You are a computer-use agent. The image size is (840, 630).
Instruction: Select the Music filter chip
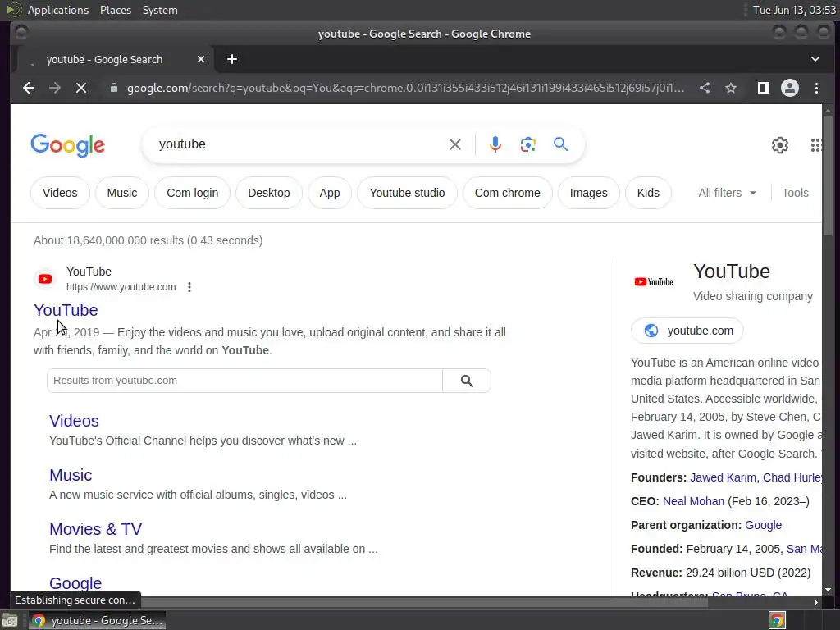click(x=122, y=193)
